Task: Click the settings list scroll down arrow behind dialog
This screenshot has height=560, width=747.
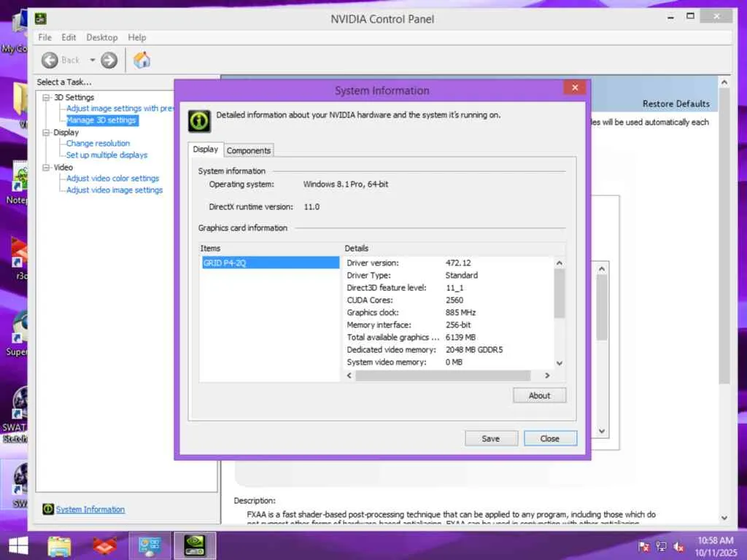Action: pos(602,431)
